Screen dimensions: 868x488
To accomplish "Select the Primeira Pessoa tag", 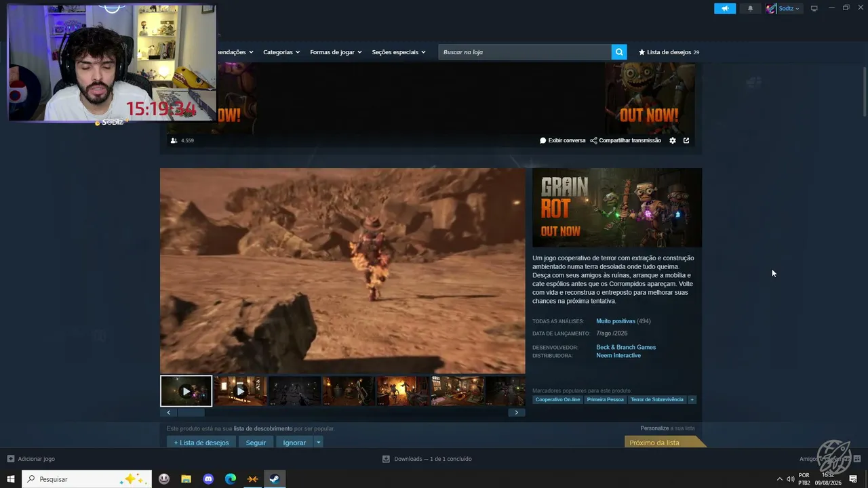I will (x=605, y=400).
